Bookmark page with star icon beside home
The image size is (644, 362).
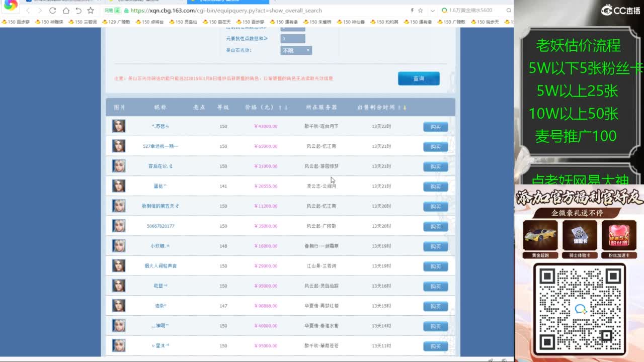point(91,11)
